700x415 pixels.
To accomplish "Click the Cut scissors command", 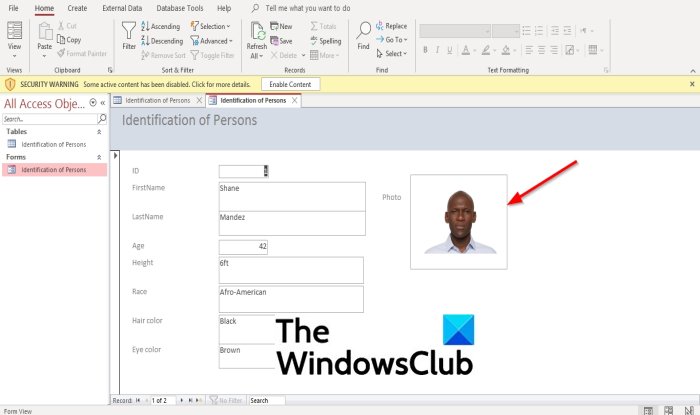I will tap(67, 26).
